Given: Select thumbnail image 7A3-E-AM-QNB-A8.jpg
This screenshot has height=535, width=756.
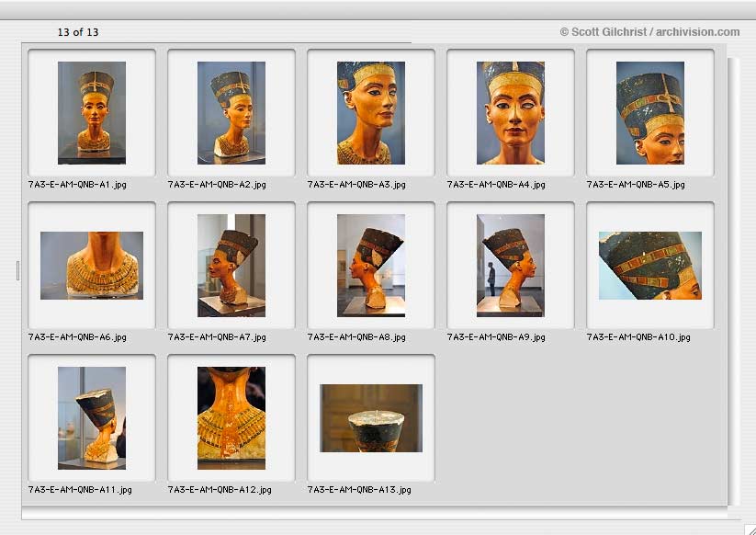Looking at the screenshot, I should coord(371,266).
